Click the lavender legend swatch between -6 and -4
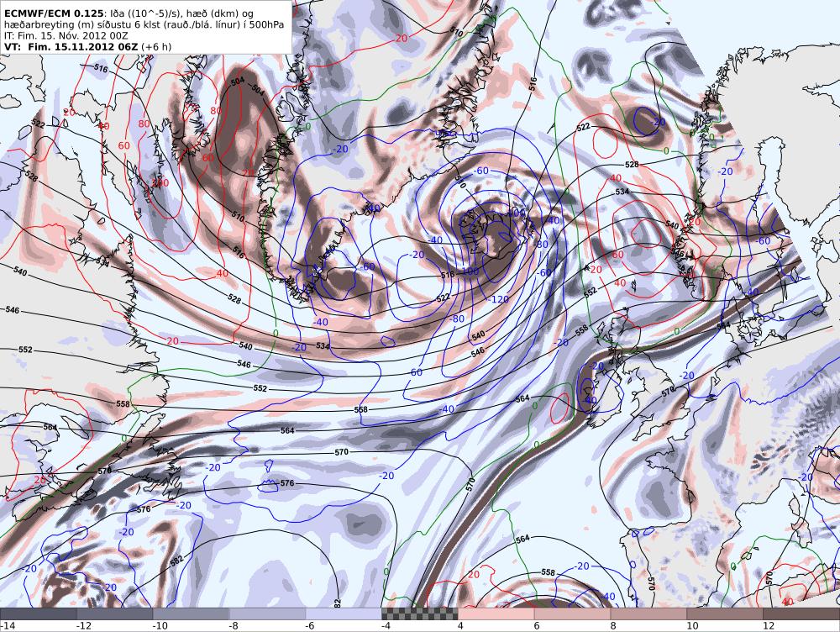The height and width of the screenshot is (632, 840). pos(344,614)
